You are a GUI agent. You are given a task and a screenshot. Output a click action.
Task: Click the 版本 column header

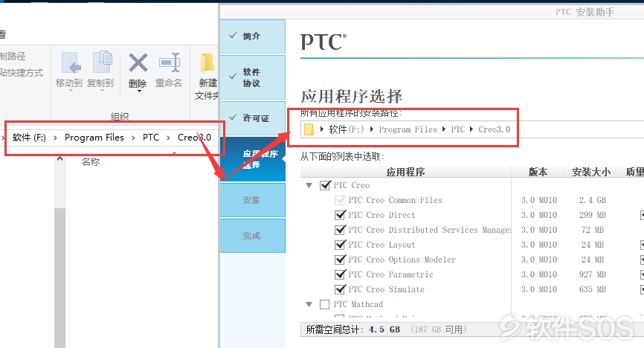(x=538, y=172)
